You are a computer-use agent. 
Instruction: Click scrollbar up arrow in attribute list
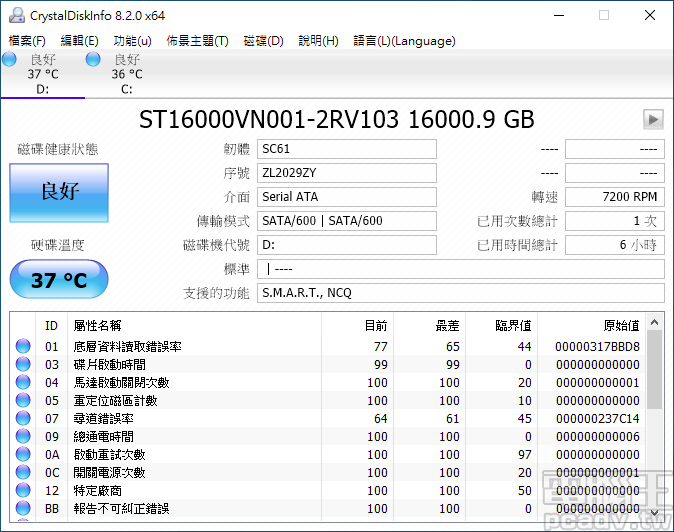click(655, 322)
